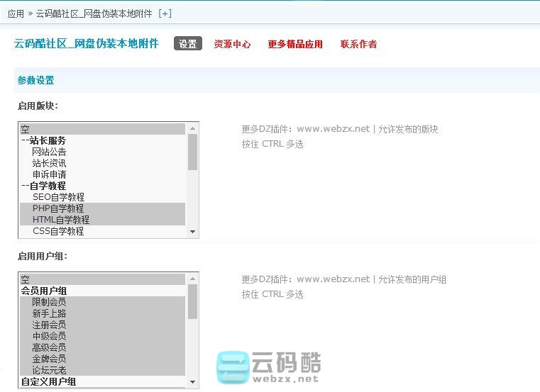
Task: Click the up arrow of 启用用户组 scrollbar
Action: tap(192, 279)
